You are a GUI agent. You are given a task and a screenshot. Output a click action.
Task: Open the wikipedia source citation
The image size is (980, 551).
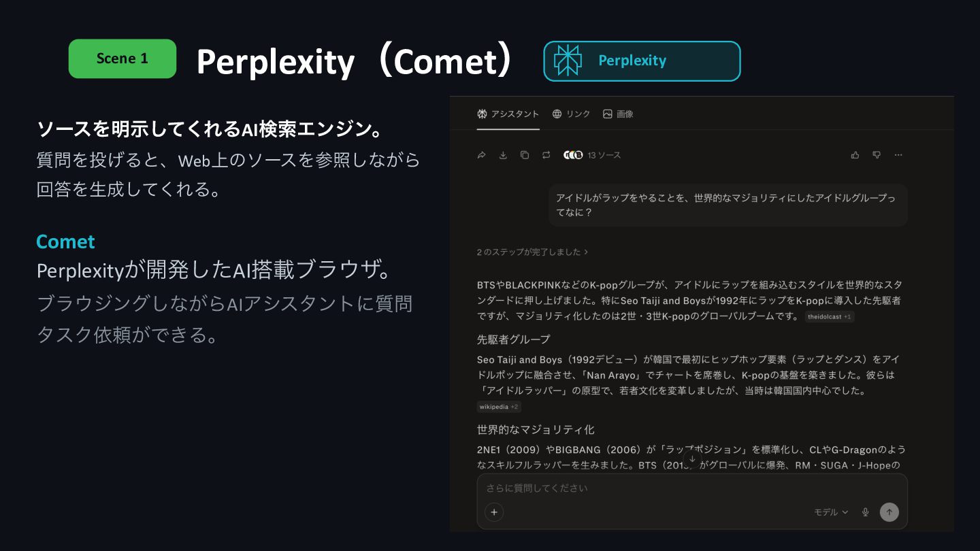(499, 407)
